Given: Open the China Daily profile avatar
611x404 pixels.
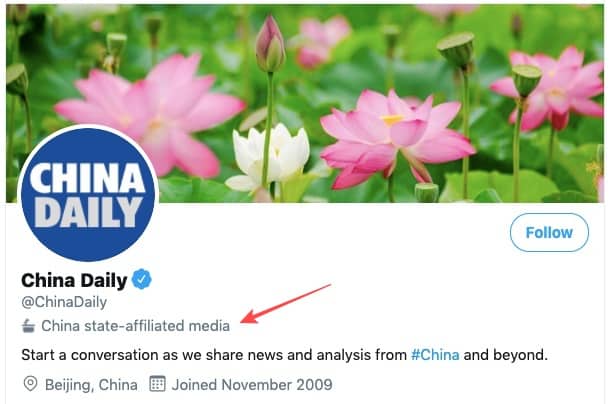Looking at the screenshot, I should point(88,195).
